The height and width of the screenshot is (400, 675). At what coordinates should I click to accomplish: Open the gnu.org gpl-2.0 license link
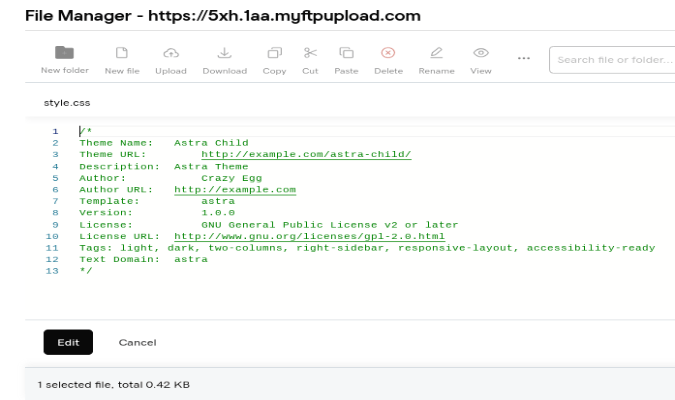click(309, 236)
